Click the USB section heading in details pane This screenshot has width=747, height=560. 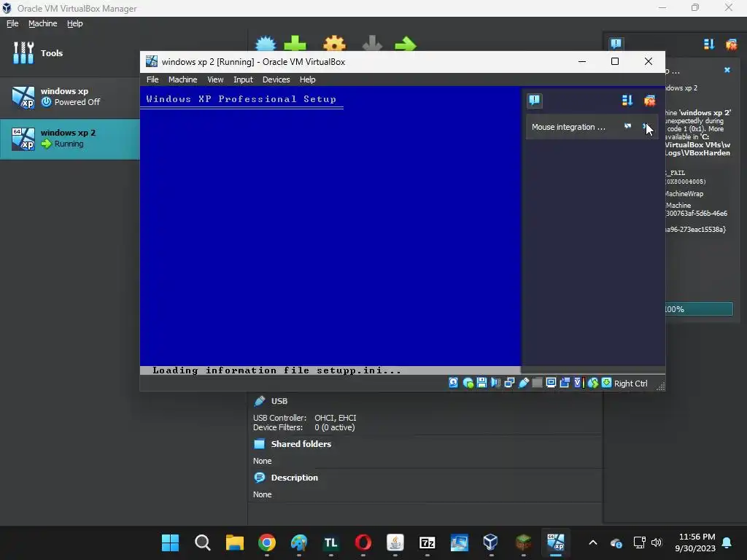coord(279,401)
